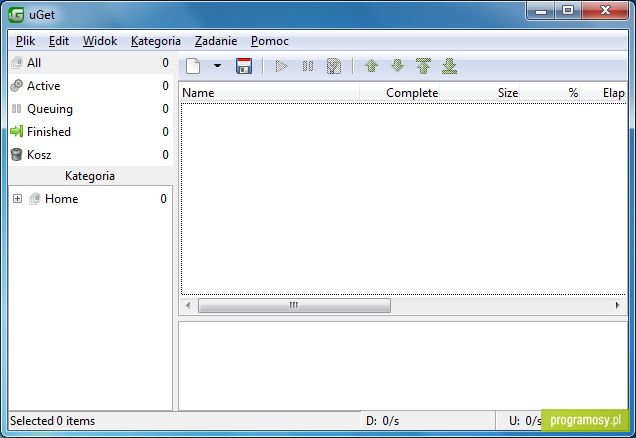The width and height of the screenshot is (636, 438).
Task: Select the Finished status filter
Action: click(x=91, y=132)
